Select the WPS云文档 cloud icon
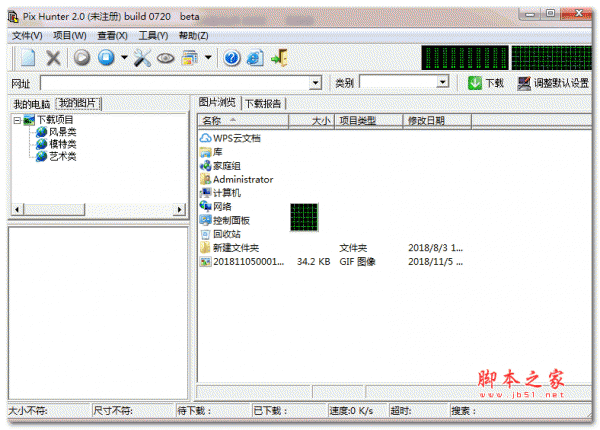The image size is (600, 430). pyautogui.click(x=205, y=138)
